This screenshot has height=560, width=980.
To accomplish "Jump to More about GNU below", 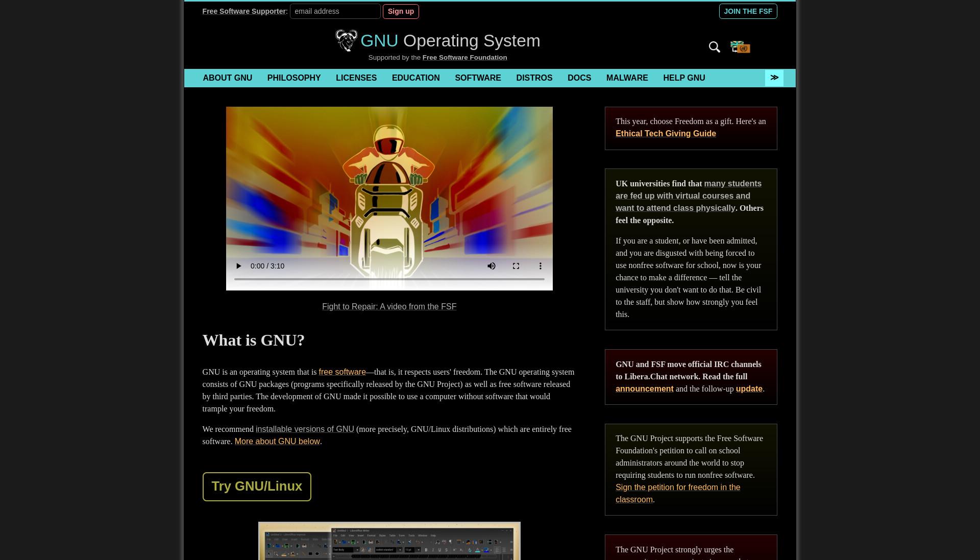I will (277, 442).
